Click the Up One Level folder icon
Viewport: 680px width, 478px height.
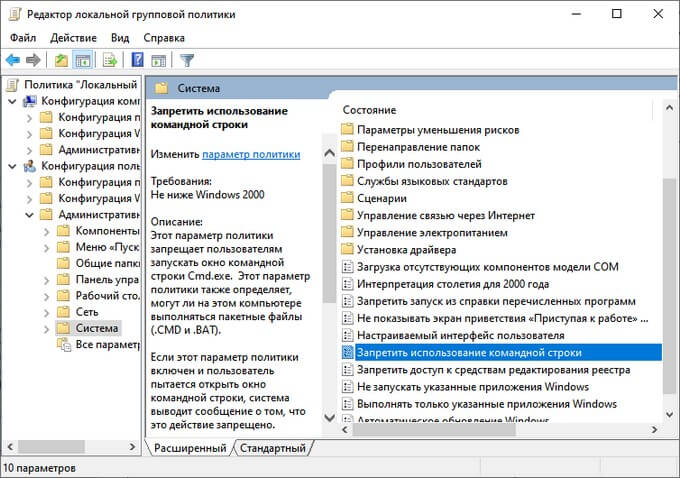tap(62, 60)
